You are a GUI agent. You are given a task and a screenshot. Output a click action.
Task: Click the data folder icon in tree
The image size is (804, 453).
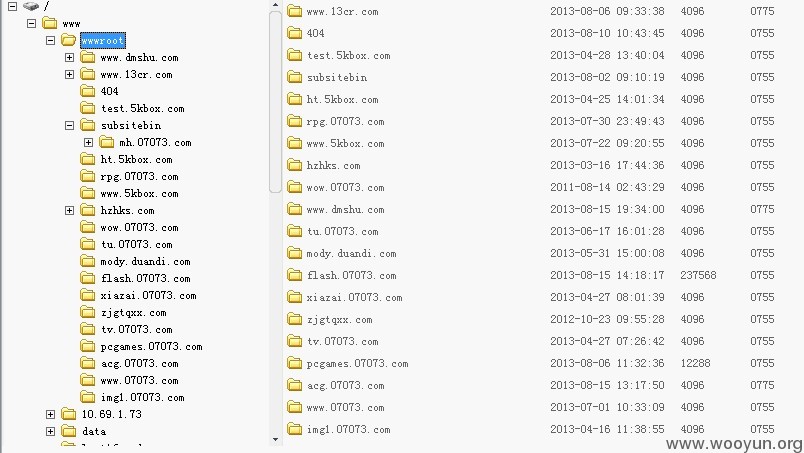click(68, 431)
